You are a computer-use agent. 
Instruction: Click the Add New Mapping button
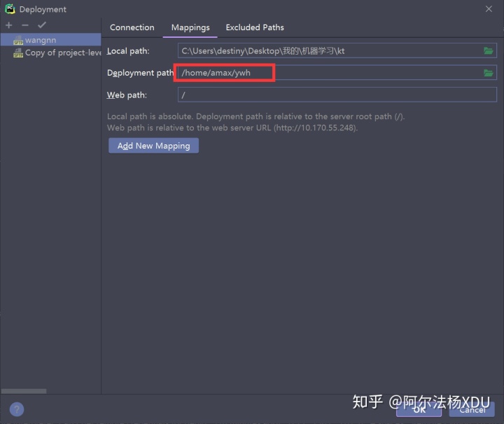tap(153, 146)
